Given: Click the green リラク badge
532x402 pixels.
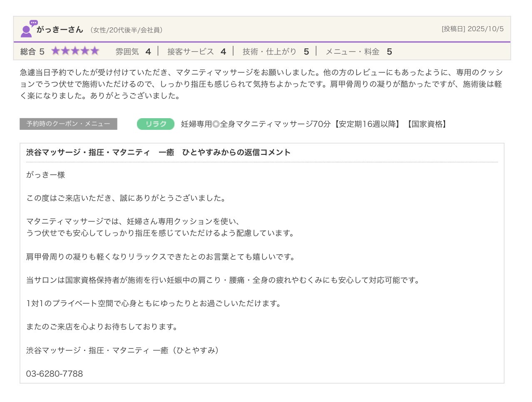Looking at the screenshot, I should (x=155, y=124).
